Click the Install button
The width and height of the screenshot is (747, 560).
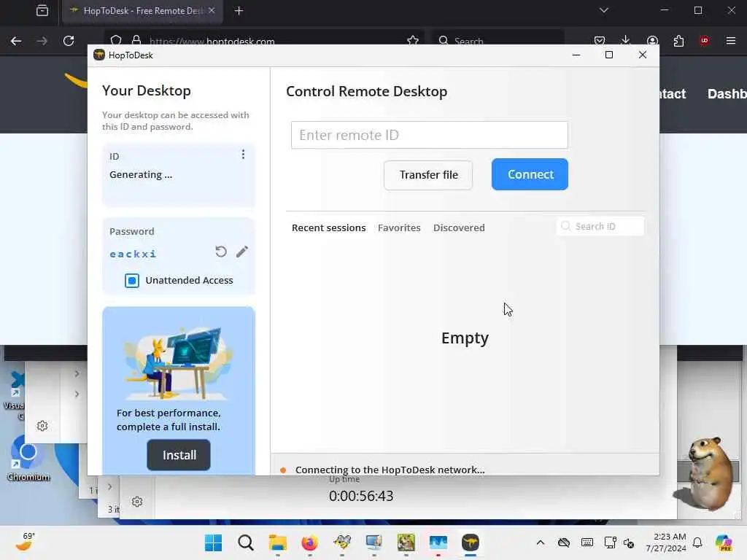(x=179, y=455)
